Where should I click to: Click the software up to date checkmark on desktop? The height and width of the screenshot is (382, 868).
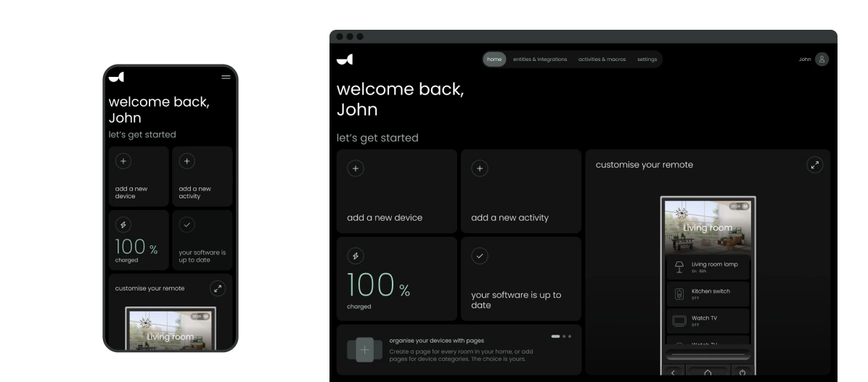(x=480, y=256)
